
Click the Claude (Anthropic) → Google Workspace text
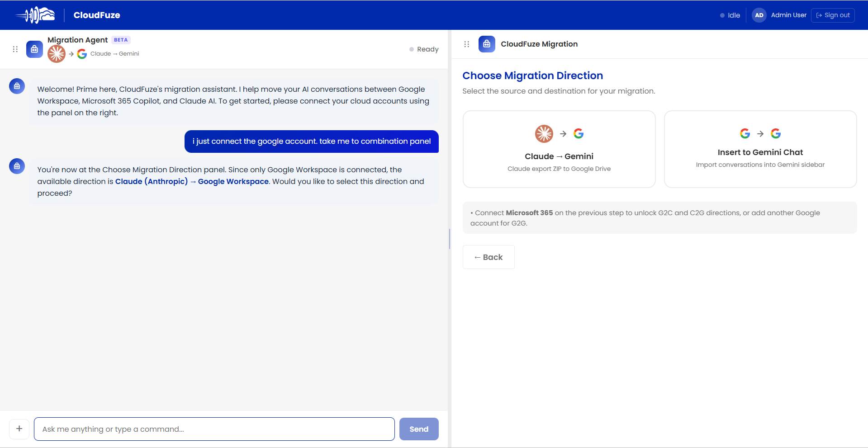tap(192, 181)
